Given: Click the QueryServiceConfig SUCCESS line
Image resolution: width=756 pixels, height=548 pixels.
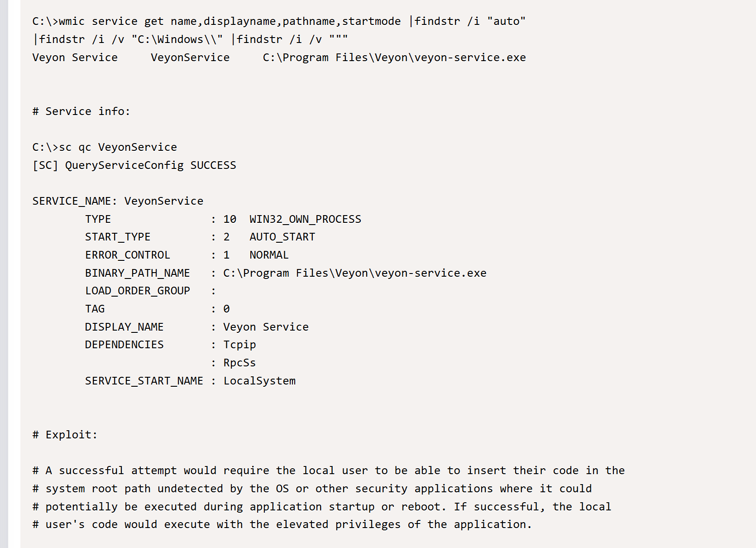Looking at the screenshot, I should click(x=134, y=165).
